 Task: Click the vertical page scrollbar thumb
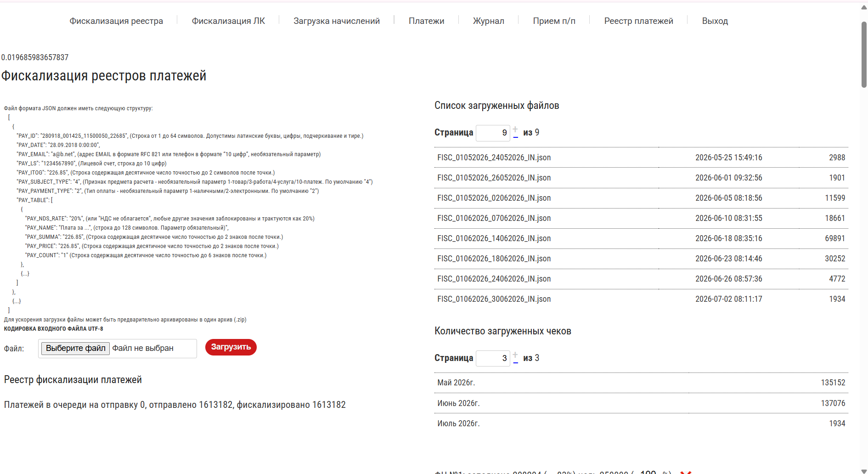coord(864,54)
